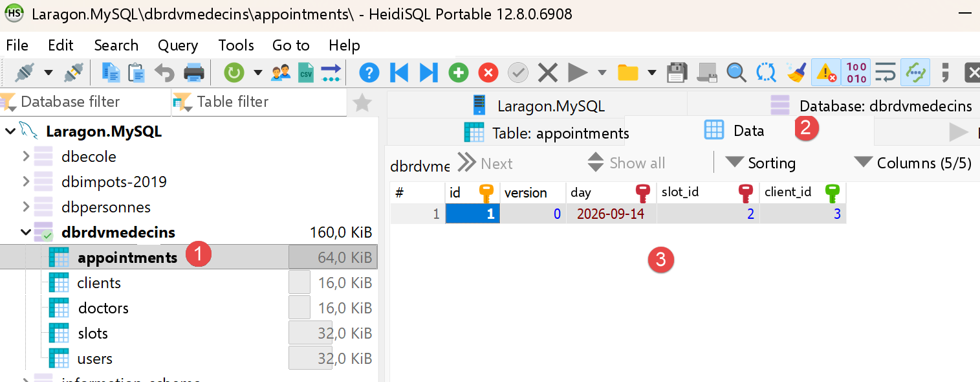The width and height of the screenshot is (980, 382).
Task: Click the Paste clipboard icon
Action: point(136,73)
